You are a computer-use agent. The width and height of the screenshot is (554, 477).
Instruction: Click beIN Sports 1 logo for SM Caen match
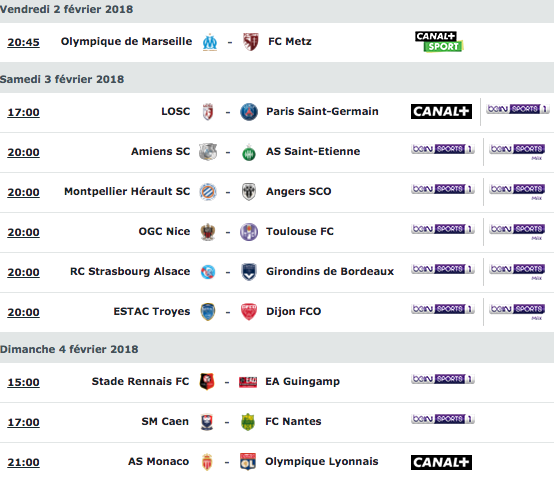point(443,419)
